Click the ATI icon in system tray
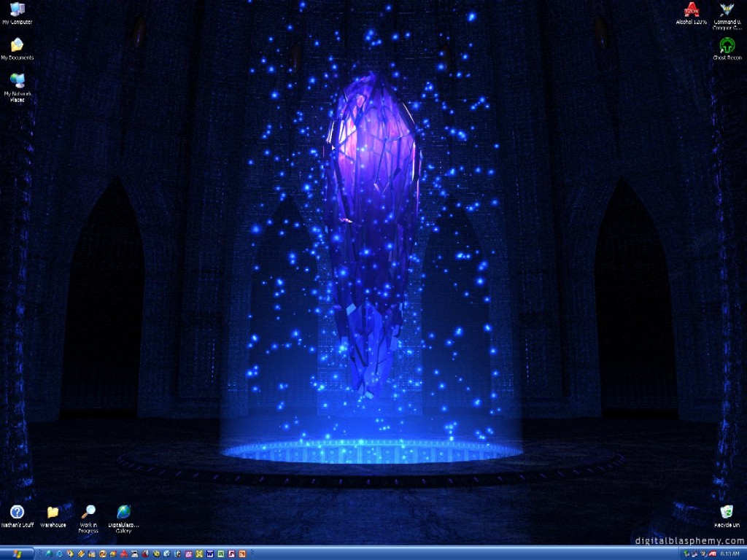 713,554
